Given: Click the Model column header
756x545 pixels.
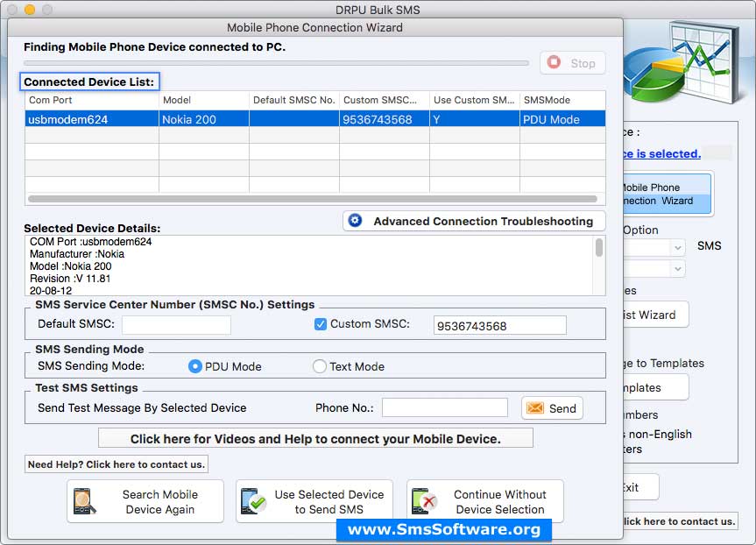Looking at the screenshot, I should (x=204, y=100).
